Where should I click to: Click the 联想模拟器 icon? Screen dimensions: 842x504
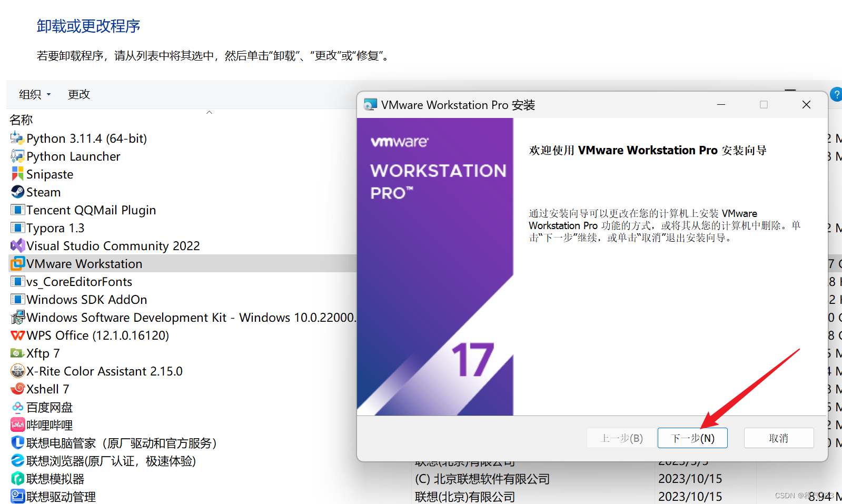click(17, 478)
